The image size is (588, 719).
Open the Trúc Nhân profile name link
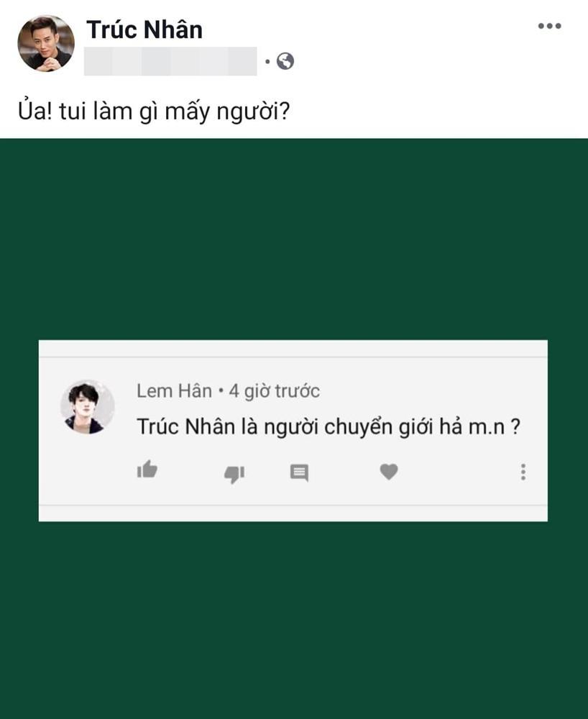click(144, 29)
